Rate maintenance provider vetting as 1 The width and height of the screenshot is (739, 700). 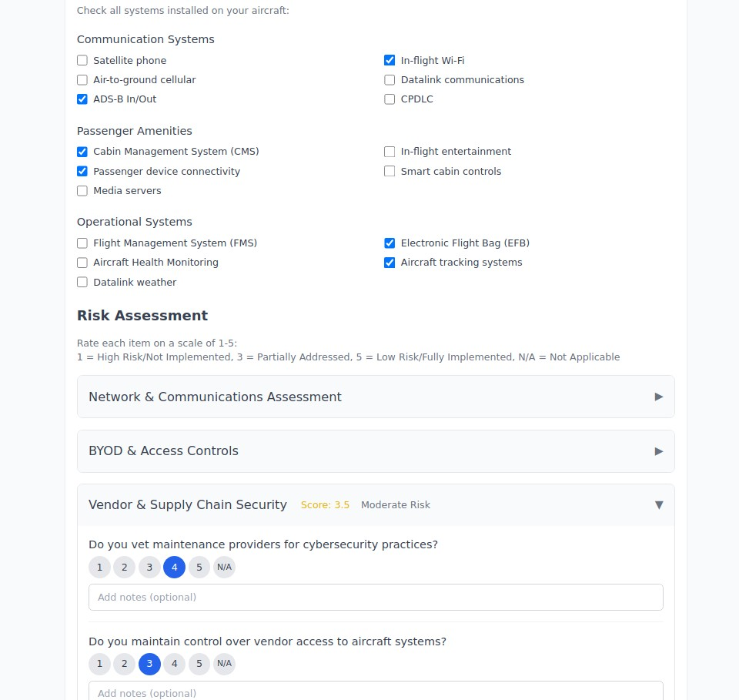(x=99, y=568)
